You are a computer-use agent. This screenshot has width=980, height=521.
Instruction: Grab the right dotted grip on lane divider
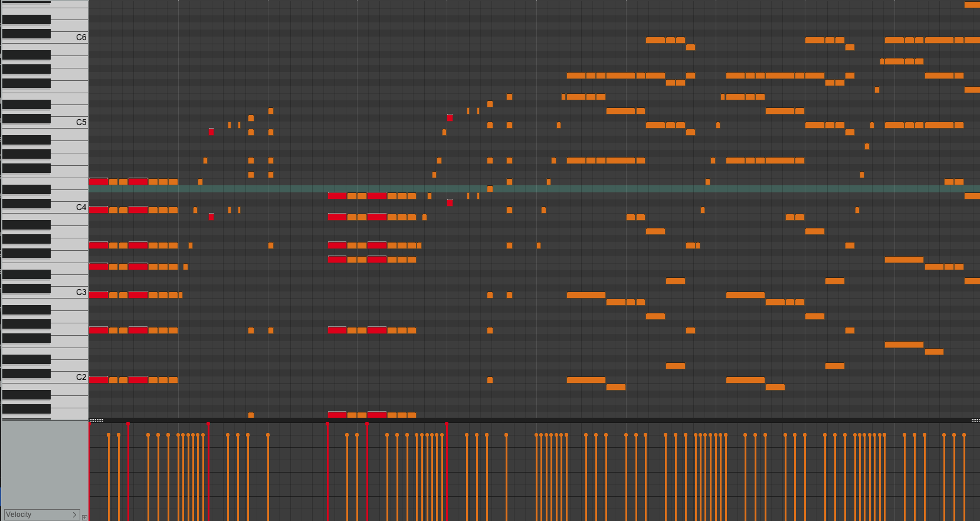(x=975, y=421)
